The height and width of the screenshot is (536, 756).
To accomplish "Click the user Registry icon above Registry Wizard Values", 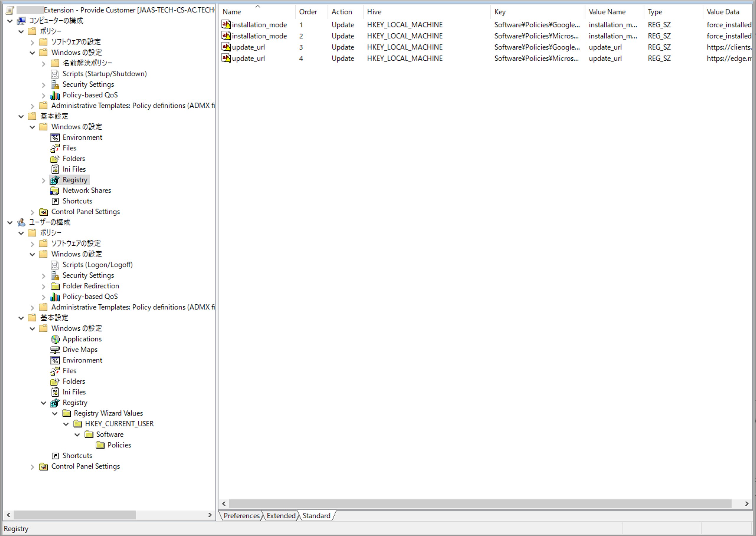I will [x=55, y=403].
